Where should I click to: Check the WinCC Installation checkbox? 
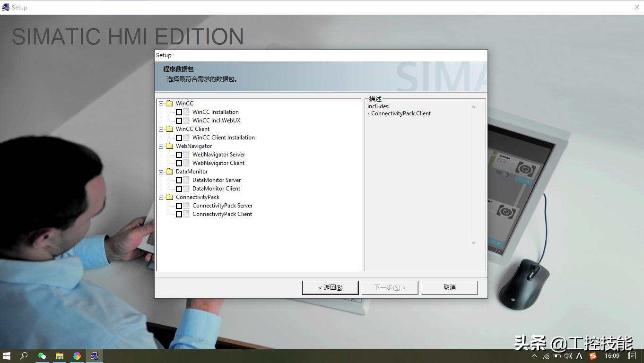tap(179, 112)
